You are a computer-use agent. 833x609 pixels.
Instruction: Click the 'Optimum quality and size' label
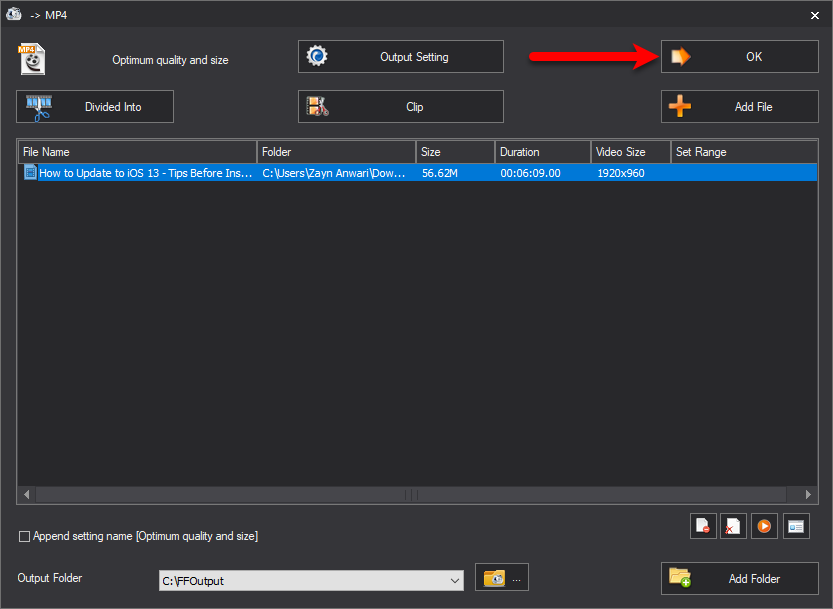[x=170, y=60]
